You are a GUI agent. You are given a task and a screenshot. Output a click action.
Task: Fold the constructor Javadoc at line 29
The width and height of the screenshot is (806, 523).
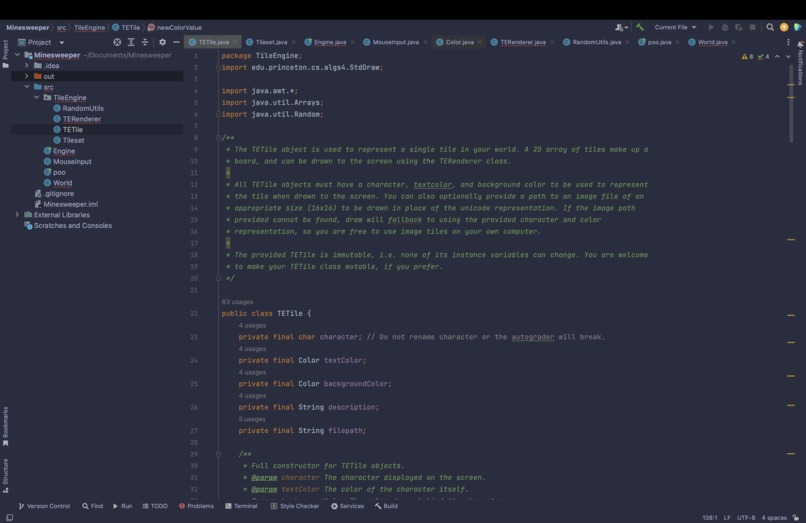218,454
